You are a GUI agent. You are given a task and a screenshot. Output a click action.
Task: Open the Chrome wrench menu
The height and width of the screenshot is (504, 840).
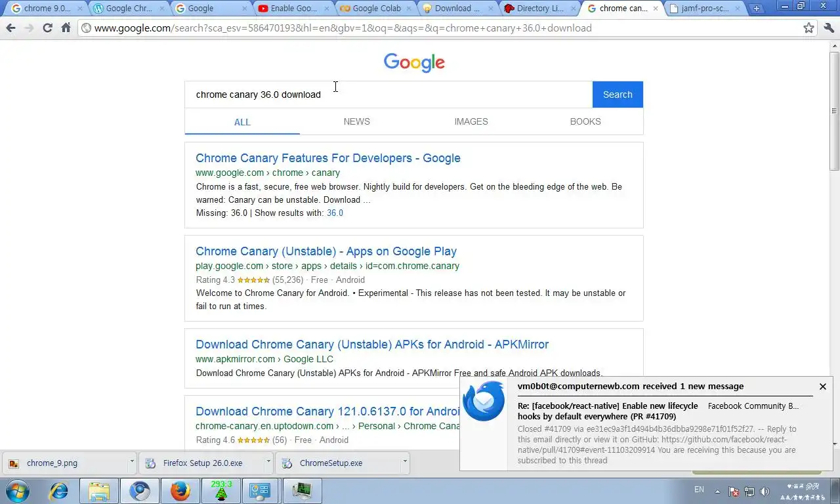coord(829,28)
